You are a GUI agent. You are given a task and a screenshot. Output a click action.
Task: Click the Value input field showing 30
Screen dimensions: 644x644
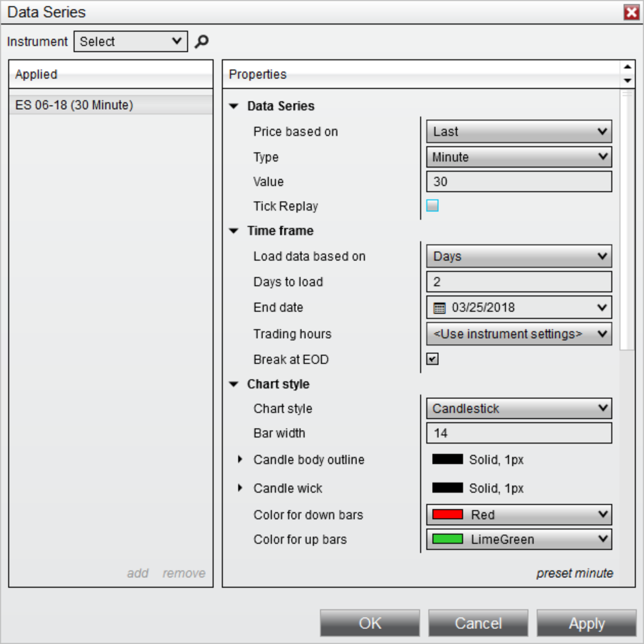point(519,181)
